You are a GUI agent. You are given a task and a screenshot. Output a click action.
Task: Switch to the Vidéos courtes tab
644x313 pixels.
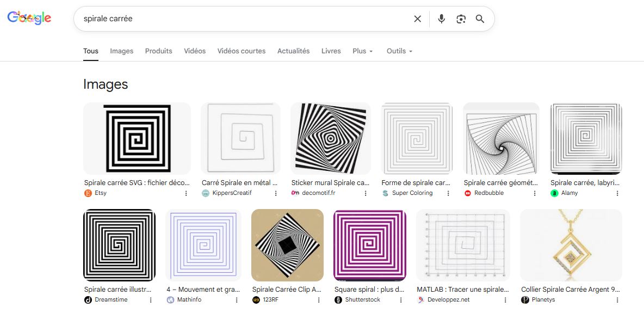click(x=241, y=51)
